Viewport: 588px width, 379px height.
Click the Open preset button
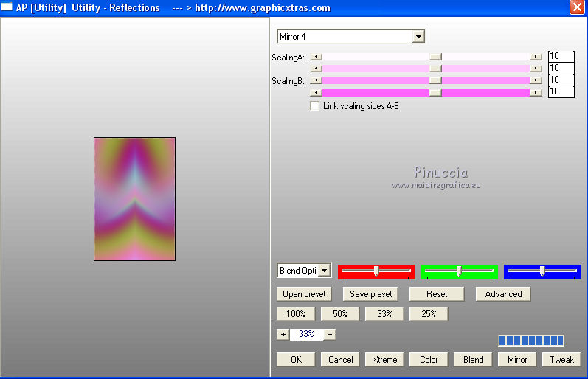[304, 294]
